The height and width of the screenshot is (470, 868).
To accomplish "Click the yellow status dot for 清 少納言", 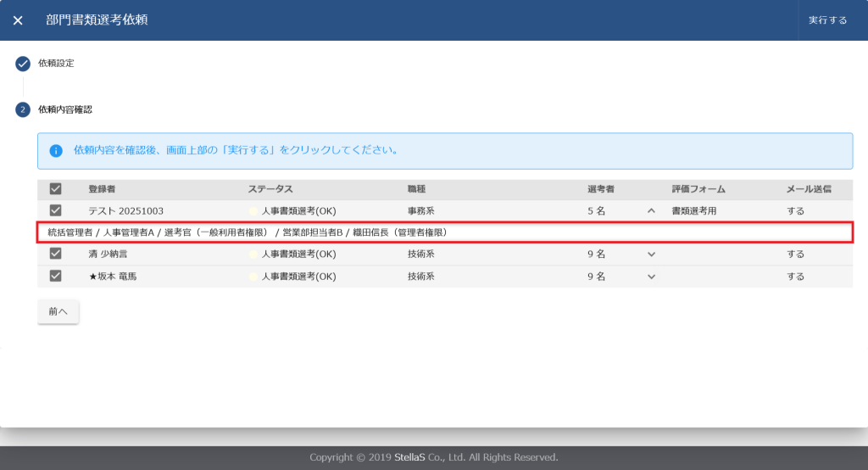I will tap(253, 254).
